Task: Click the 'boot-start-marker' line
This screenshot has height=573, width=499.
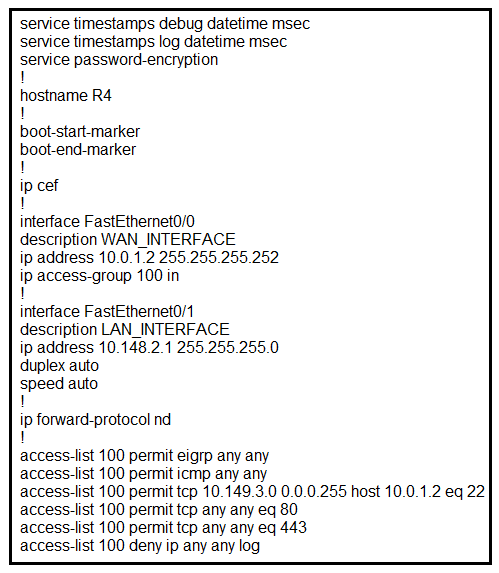Action: point(80,132)
